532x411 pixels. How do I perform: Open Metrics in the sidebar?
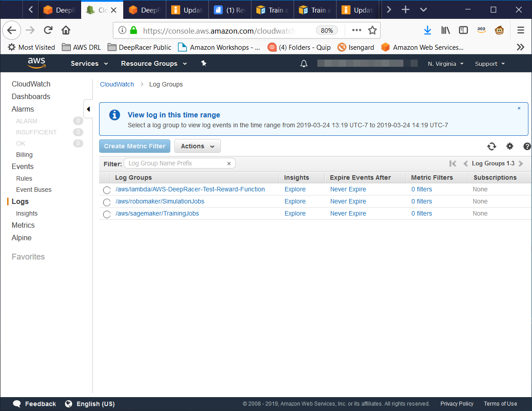pyautogui.click(x=23, y=225)
